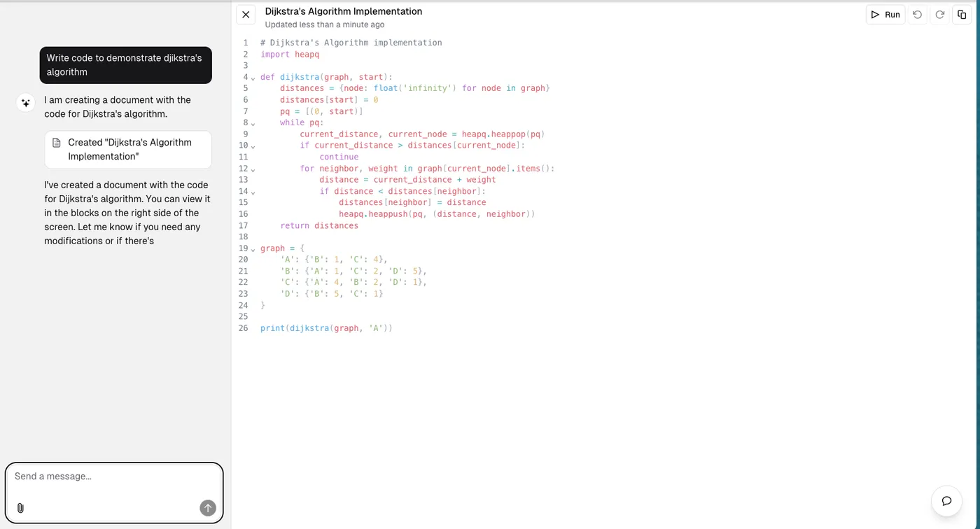The image size is (980, 529).
Task: Click line number 1 in the gutter
Action: click(246, 43)
